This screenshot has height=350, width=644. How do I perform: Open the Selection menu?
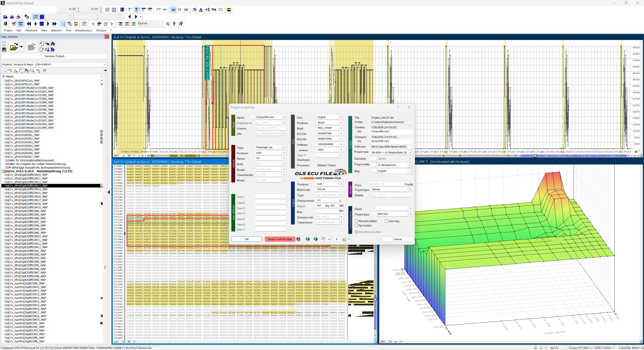(x=56, y=30)
